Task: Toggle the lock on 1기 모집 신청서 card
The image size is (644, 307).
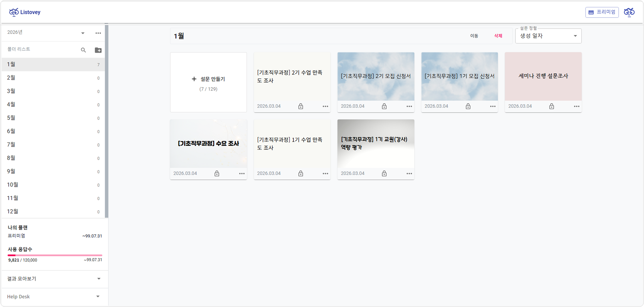Action: tap(468, 106)
